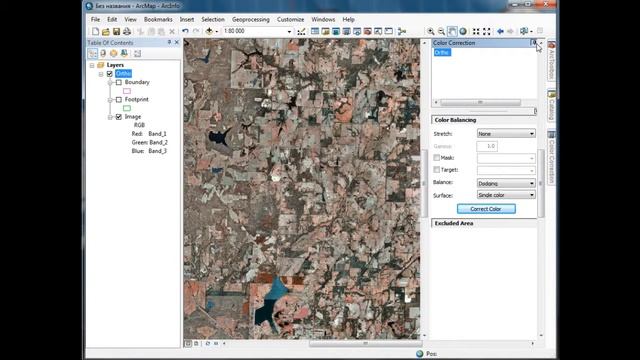
Task: Open the Geoprocessing menu
Action: [x=251, y=19]
